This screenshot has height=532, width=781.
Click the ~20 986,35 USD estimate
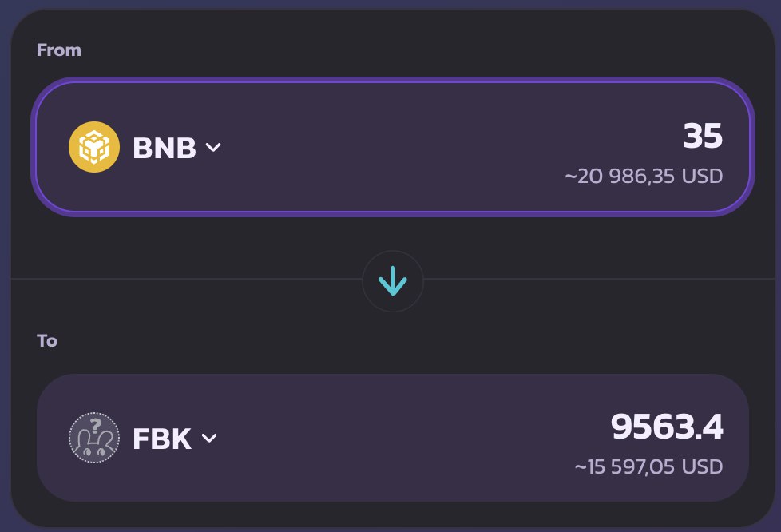pos(644,176)
